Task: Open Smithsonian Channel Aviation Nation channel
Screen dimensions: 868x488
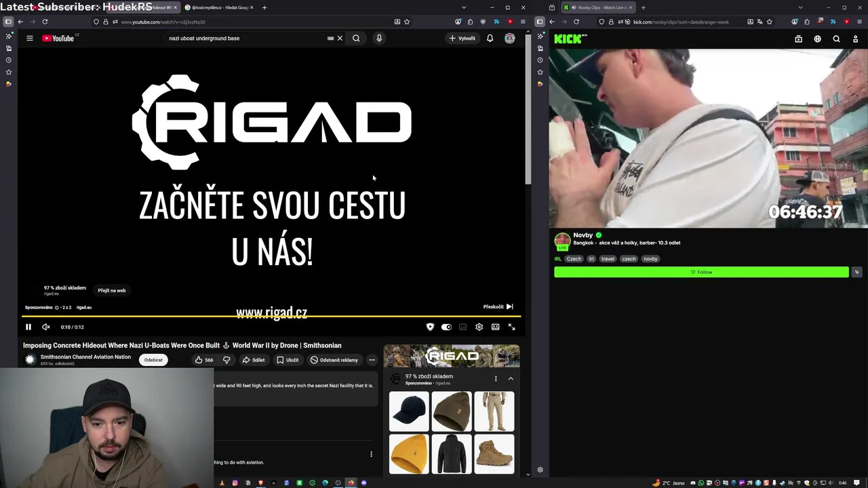Action: tap(85, 357)
